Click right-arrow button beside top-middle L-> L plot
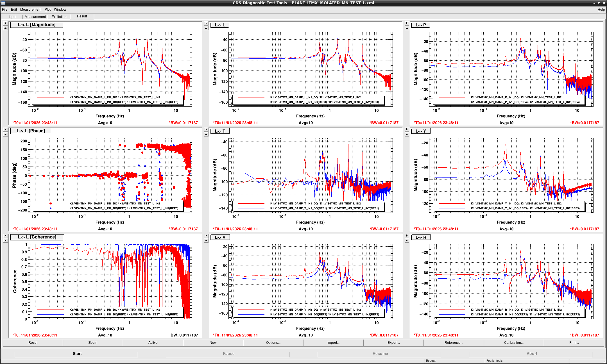 206,23
